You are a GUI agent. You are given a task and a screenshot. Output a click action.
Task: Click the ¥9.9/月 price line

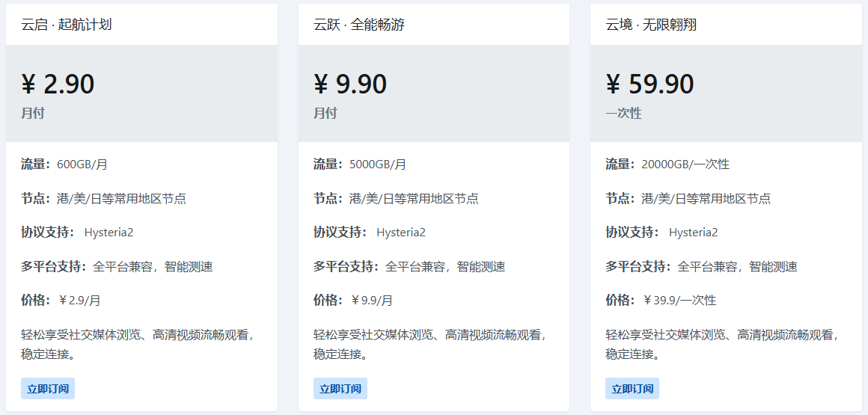tap(372, 301)
